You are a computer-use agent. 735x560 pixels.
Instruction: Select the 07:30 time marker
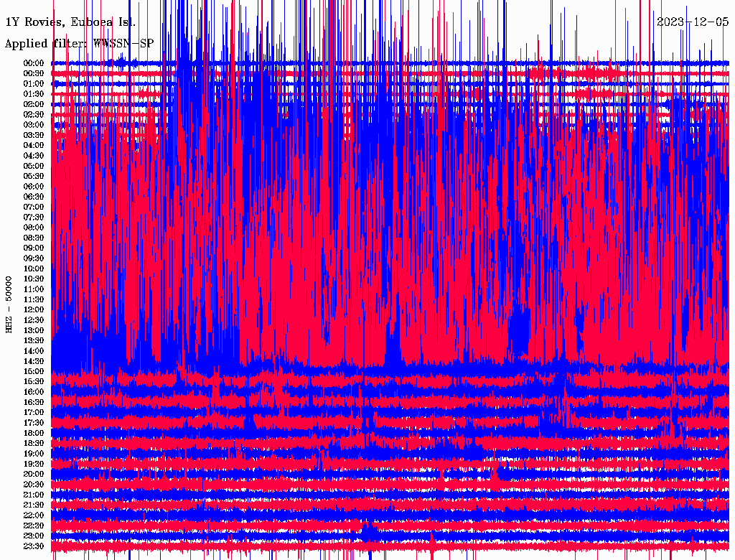click(34, 218)
